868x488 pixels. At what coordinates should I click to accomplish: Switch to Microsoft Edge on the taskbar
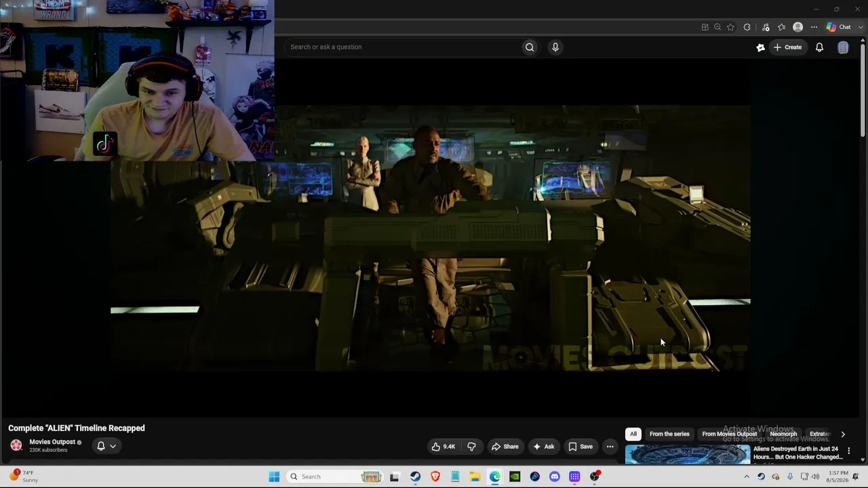pos(495,476)
